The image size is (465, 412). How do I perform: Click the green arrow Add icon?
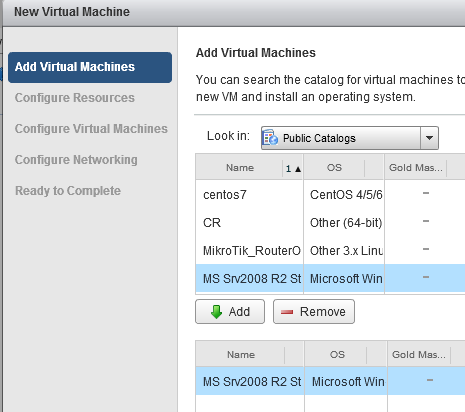coord(217,312)
